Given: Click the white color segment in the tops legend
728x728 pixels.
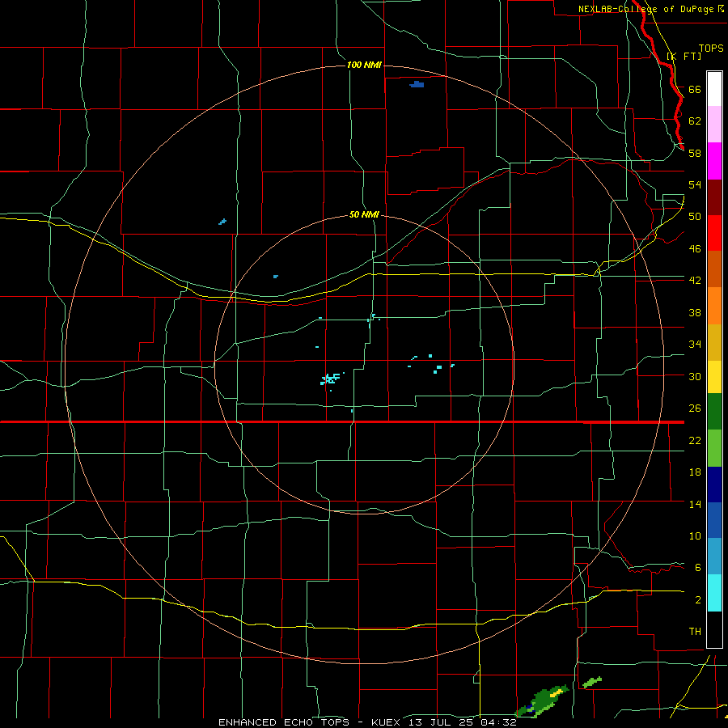Looking at the screenshot, I should point(714,89).
